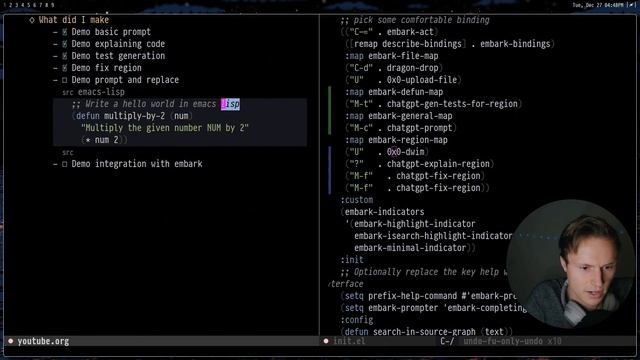Screen dimensions: 640x360
Task: Click the 'undo-fu-only-undo x10' modeline text
Action: (x=512, y=341)
